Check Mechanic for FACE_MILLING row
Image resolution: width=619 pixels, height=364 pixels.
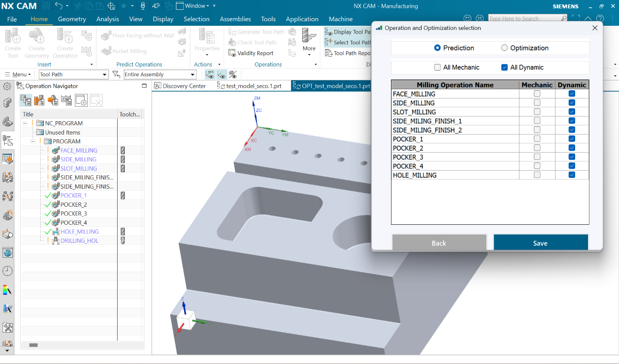pos(537,94)
